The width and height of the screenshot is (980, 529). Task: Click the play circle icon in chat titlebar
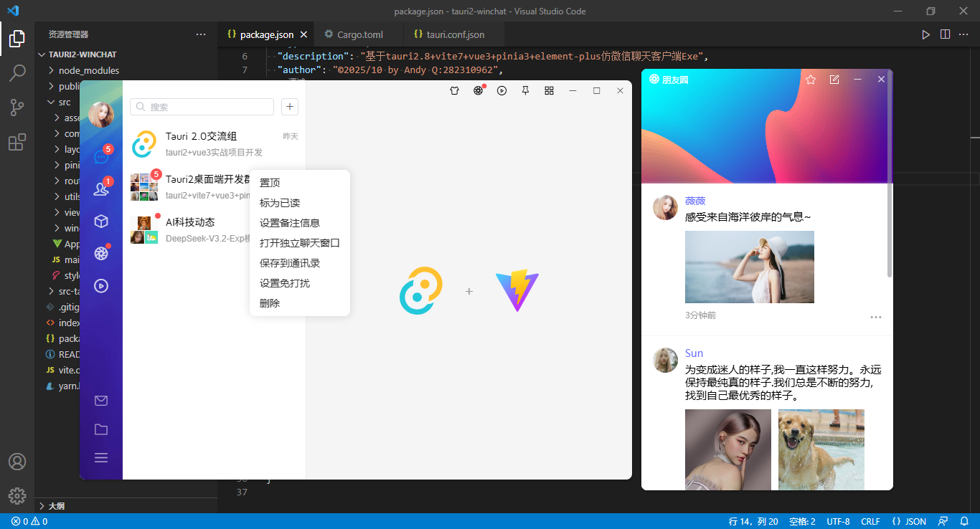tap(502, 90)
